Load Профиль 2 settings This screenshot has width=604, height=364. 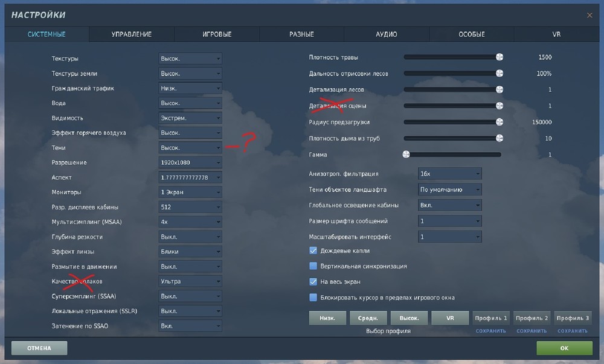click(x=532, y=318)
